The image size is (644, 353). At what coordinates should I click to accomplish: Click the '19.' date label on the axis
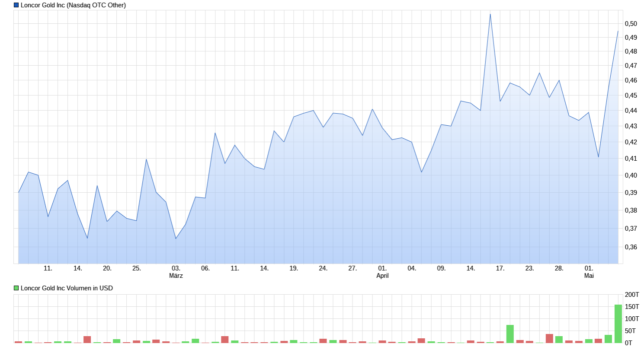294,268
